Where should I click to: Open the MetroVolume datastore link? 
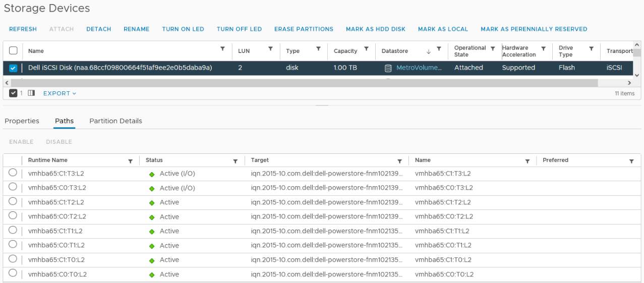[419, 68]
